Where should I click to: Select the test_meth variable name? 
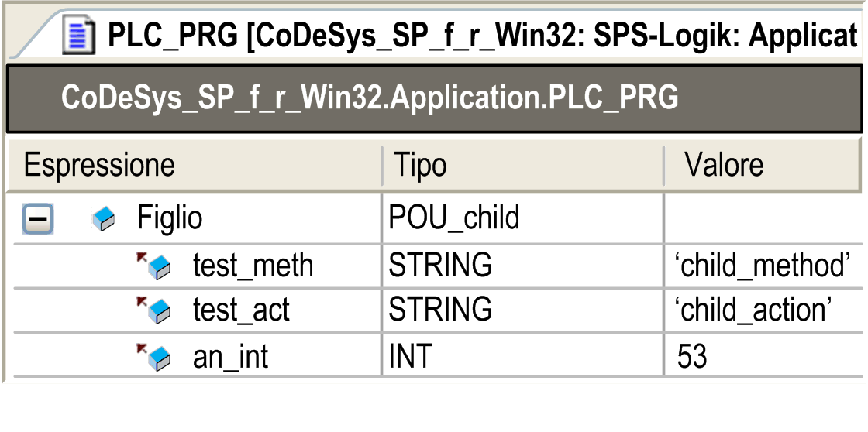253,266
